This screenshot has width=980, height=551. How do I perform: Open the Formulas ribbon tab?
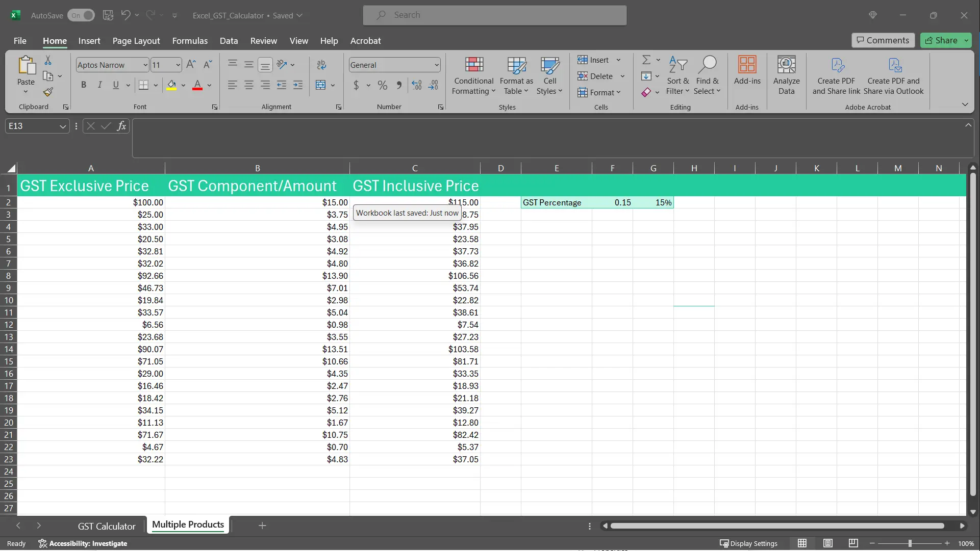click(x=190, y=41)
